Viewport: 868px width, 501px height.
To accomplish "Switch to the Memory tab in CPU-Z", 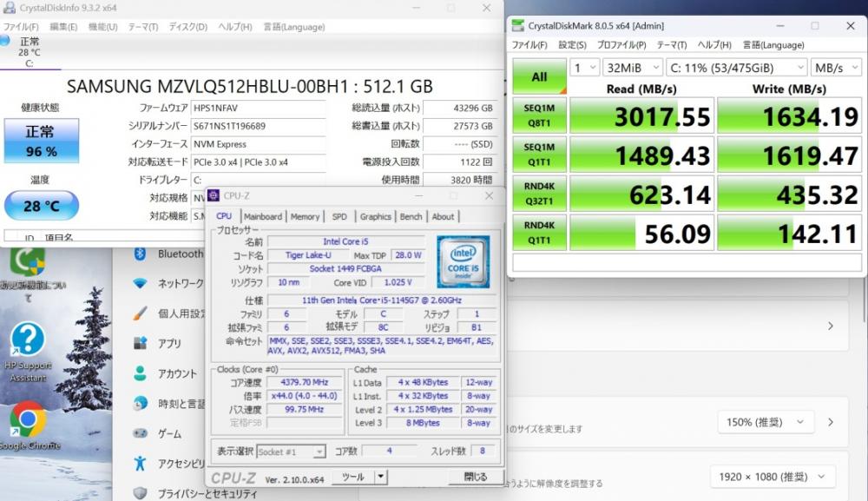I will (305, 216).
